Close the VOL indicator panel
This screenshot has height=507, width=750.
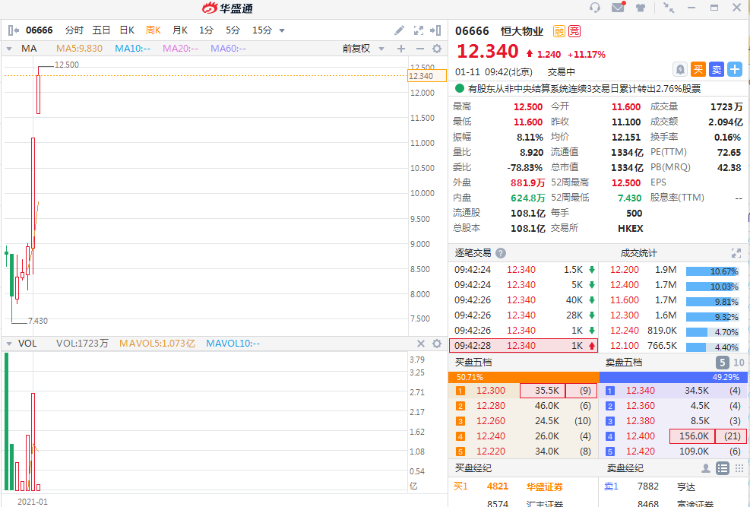click(x=419, y=343)
